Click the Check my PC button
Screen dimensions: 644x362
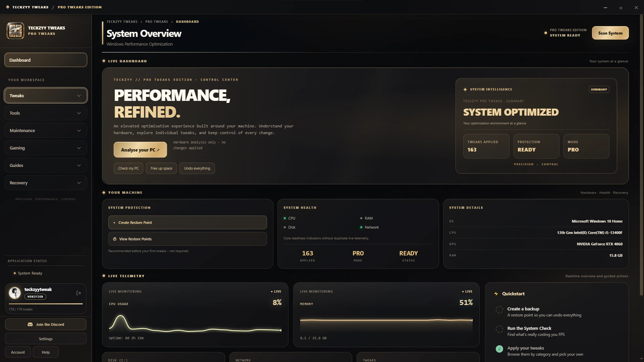tap(128, 168)
